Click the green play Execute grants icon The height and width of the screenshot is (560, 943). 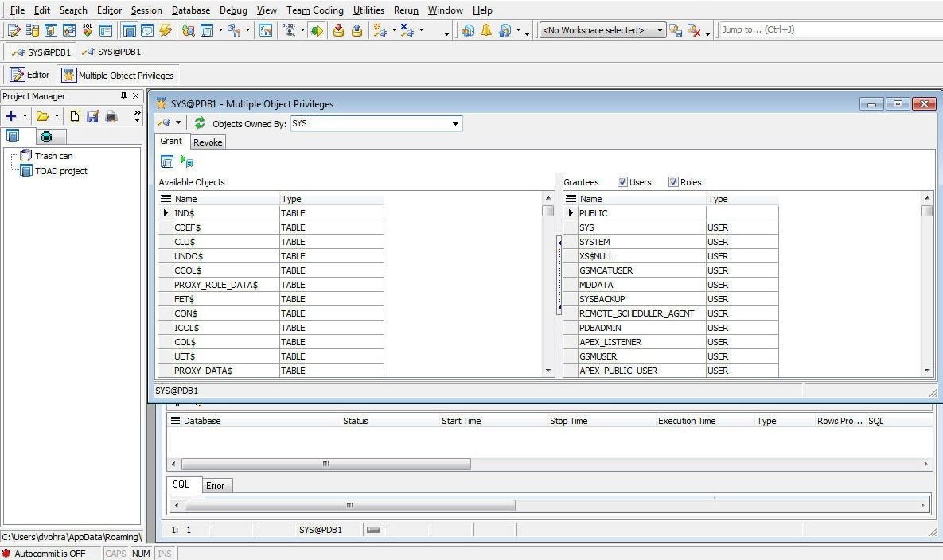point(186,161)
